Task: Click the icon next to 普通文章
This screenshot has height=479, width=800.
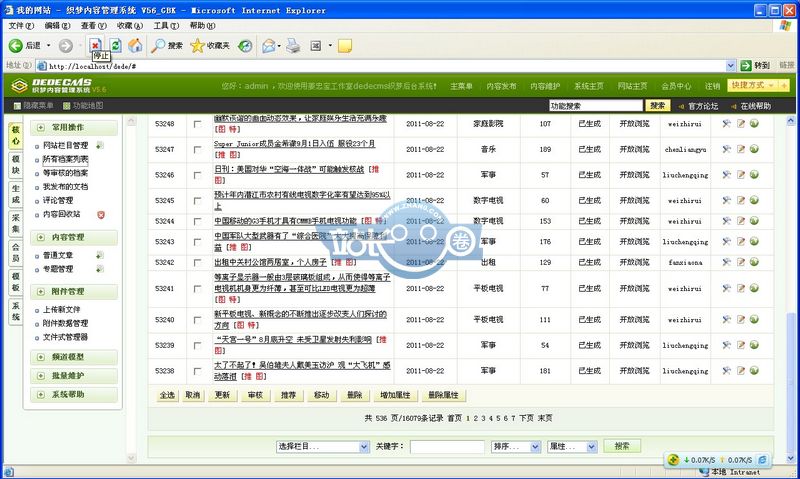Action: [x=100, y=255]
